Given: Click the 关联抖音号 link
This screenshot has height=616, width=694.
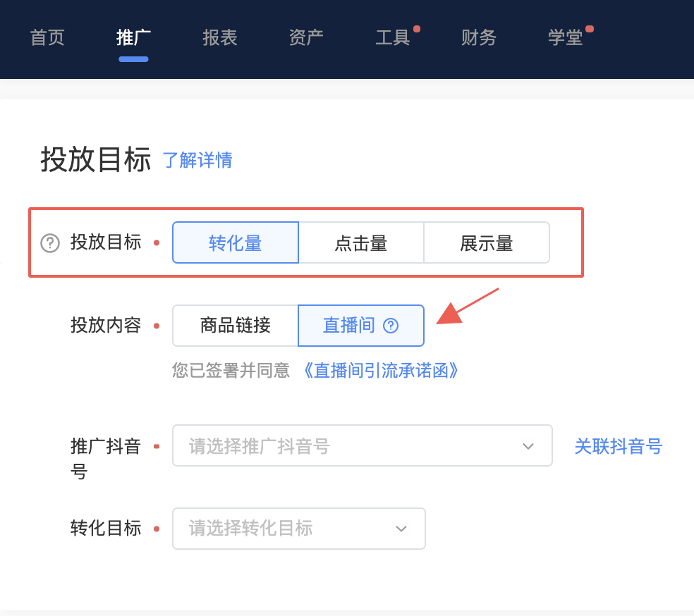Looking at the screenshot, I should [x=618, y=445].
